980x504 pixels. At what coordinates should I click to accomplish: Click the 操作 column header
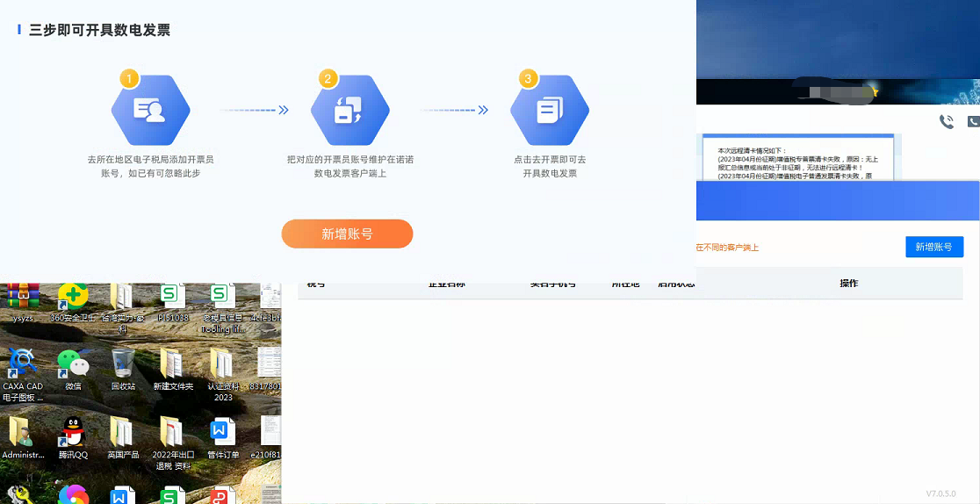pyautogui.click(x=848, y=284)
